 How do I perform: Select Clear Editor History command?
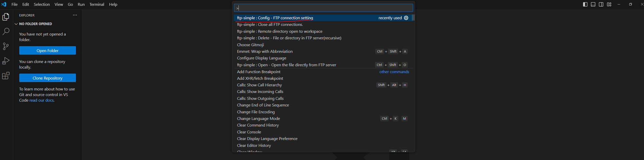[x=323, y=145]
